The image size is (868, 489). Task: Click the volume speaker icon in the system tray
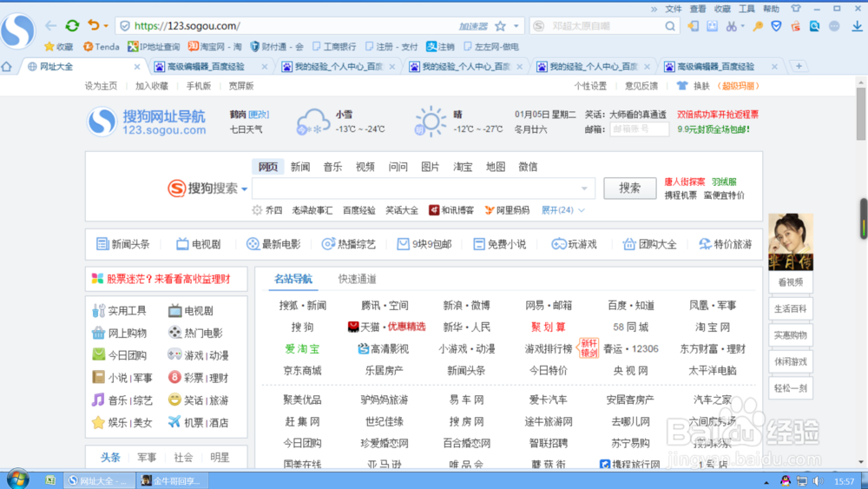pos(819,480)
